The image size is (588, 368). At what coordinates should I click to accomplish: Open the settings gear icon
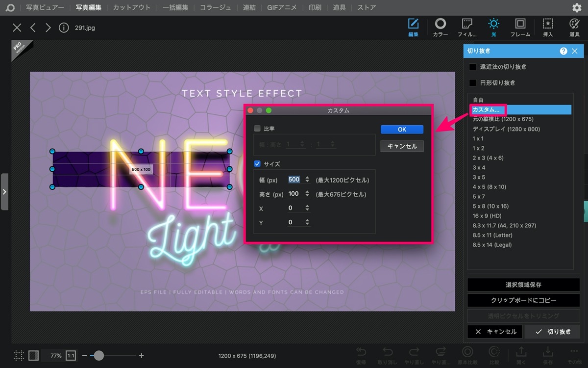pos(577,8)
